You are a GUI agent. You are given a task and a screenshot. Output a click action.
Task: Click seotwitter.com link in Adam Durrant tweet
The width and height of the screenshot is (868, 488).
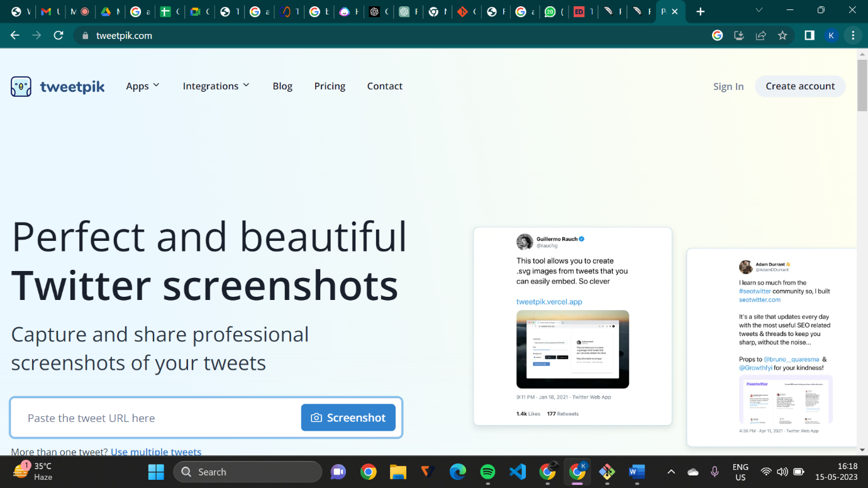(760, 300)
